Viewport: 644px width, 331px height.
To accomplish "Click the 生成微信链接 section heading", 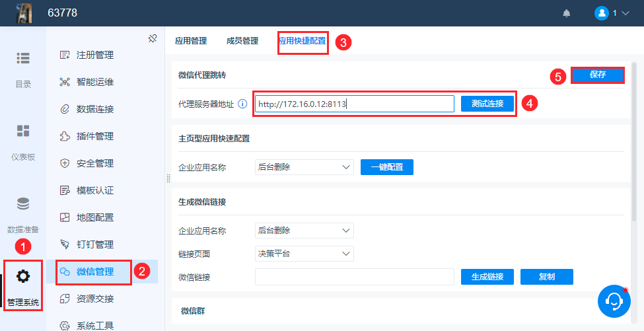I will tap(202, 202).
